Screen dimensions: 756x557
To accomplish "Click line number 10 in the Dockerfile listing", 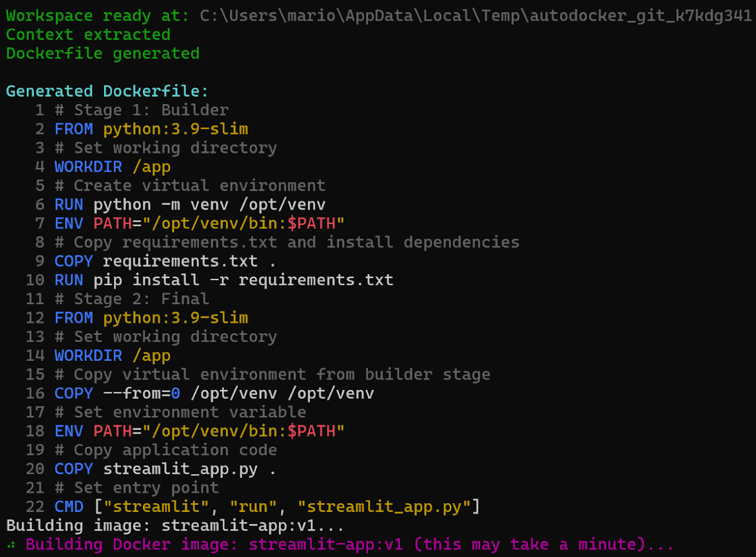I will (x=35, y=279).
